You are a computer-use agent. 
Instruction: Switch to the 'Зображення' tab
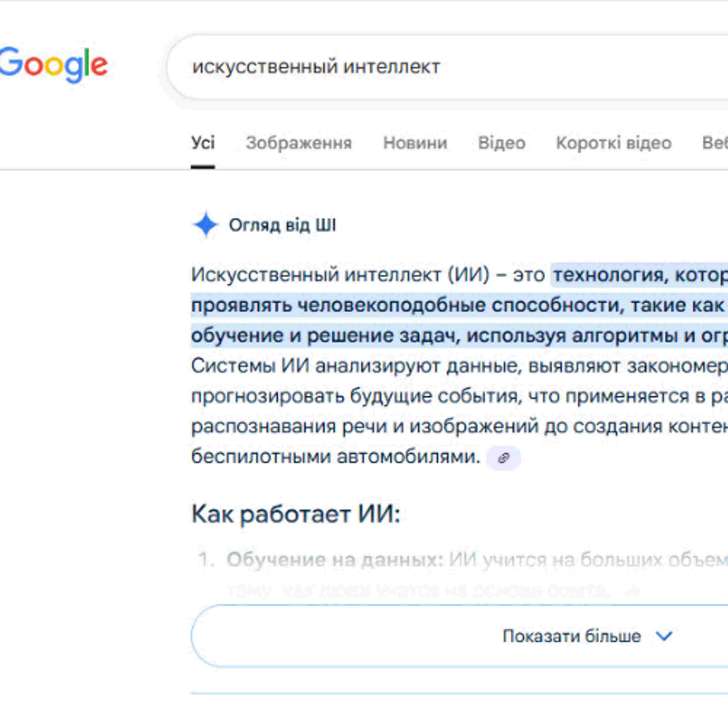coord(299,143)
